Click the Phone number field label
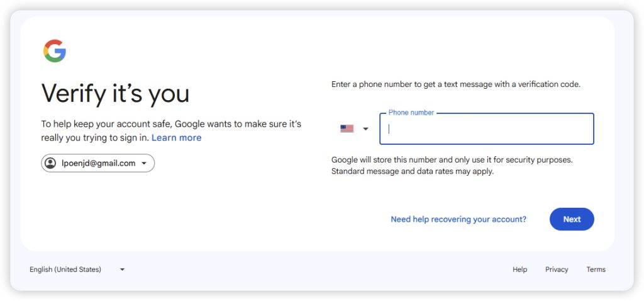Screen dimensions: 644x301 click(411, 113)
